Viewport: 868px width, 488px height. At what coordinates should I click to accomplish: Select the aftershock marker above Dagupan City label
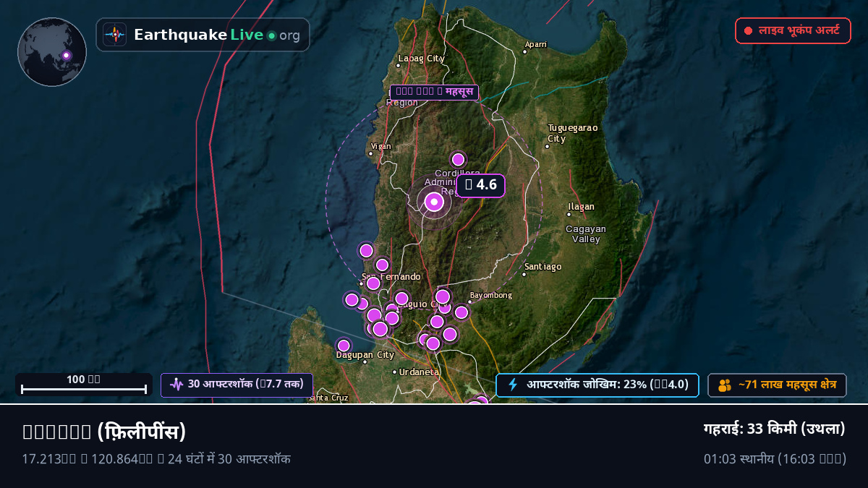(344, 346)
